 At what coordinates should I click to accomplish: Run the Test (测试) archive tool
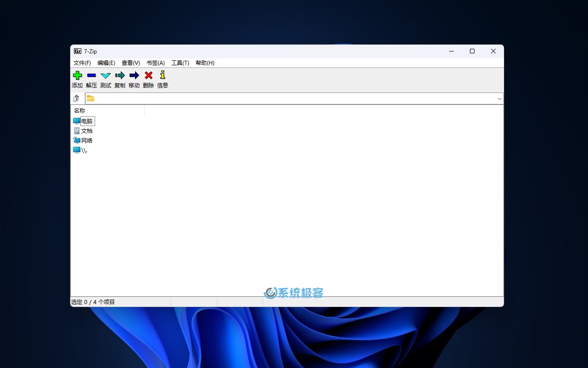[x=106, y=75]
